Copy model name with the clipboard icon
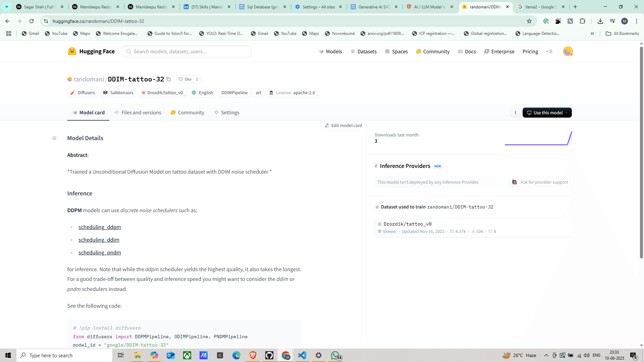 click(169, 79)
